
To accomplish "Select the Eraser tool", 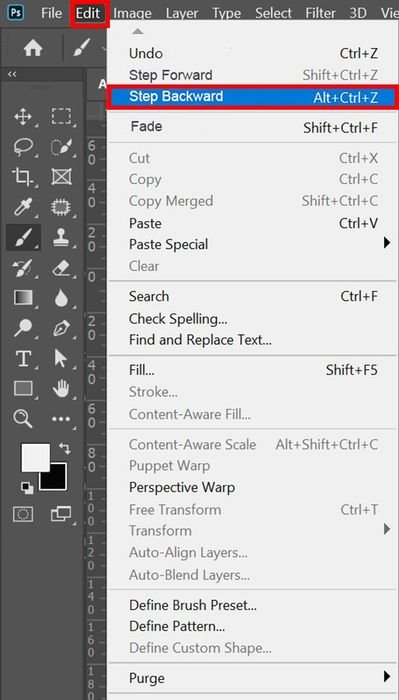I will click(x=61, y=268).
